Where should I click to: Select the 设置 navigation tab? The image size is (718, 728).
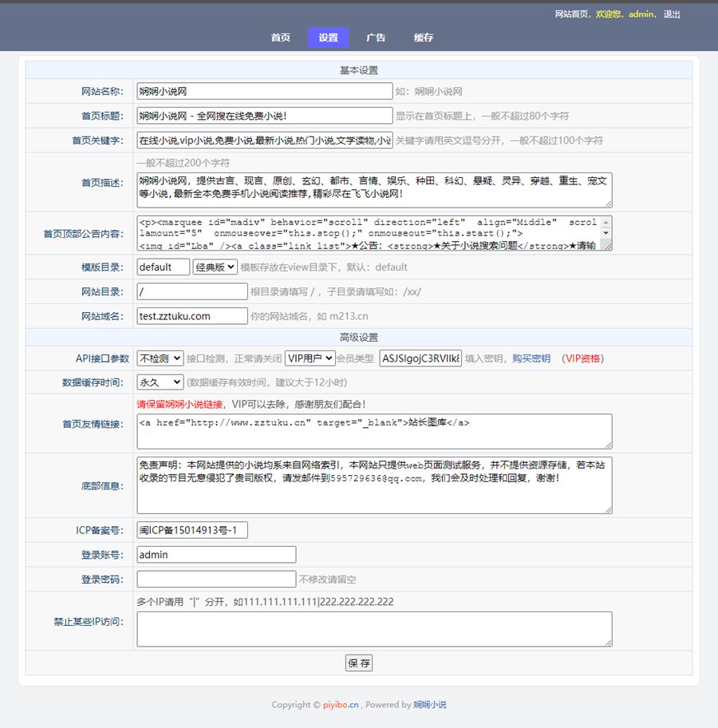tap(328, 38)
